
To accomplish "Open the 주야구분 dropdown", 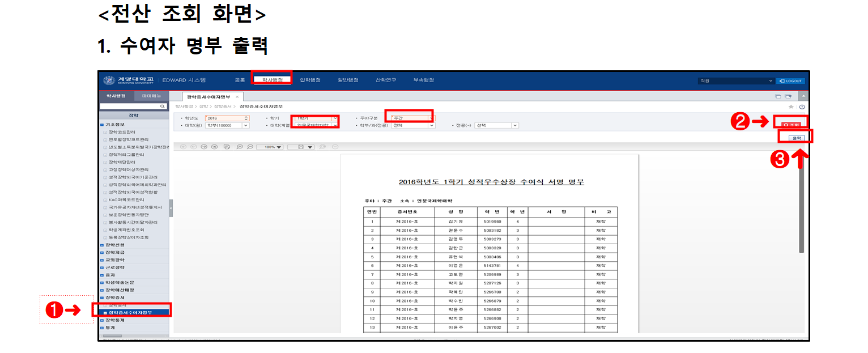I will coord(431,118).
